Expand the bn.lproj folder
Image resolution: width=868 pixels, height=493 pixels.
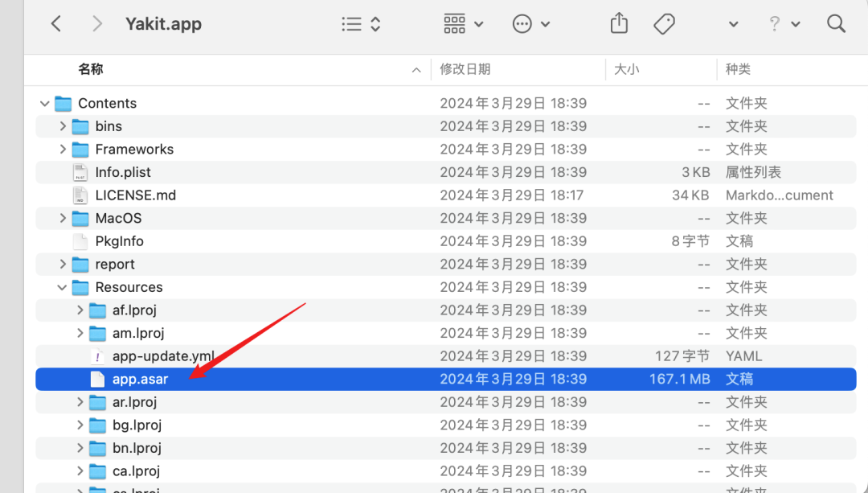click(x=80, y=448)
